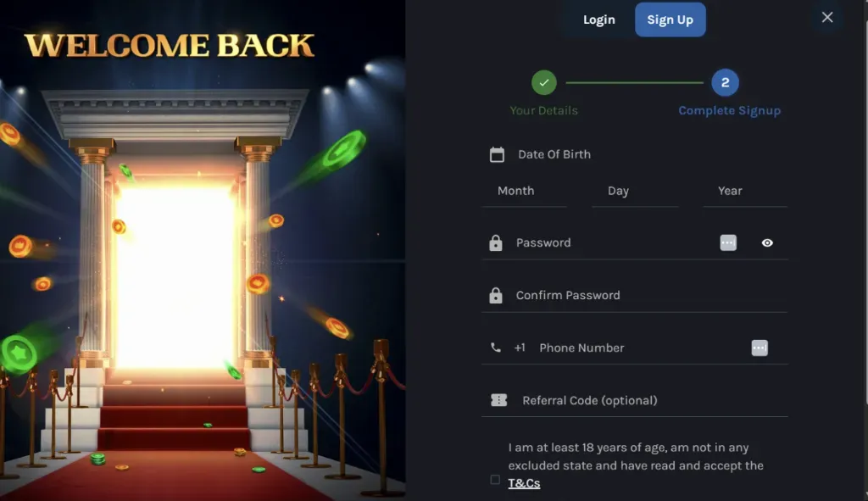This screenshot has height=501, width=868.
Task: Open the password manager icon in Password field
Action: tap(728, 242)
